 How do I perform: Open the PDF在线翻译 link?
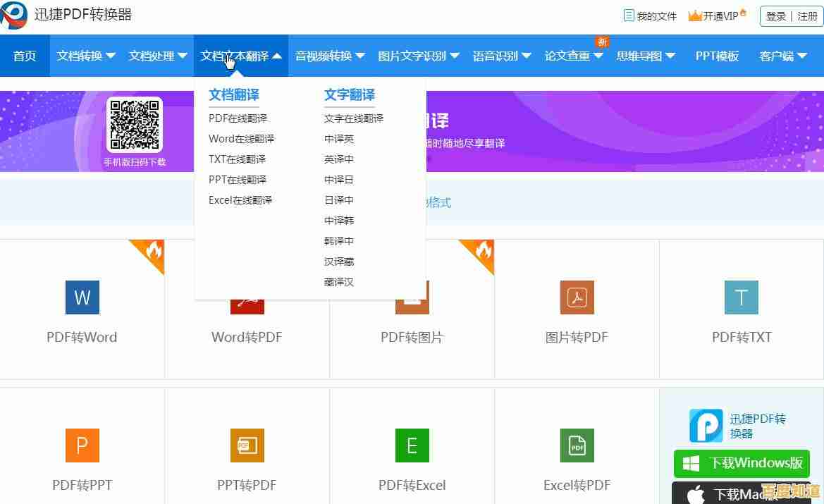coord(238,118)
